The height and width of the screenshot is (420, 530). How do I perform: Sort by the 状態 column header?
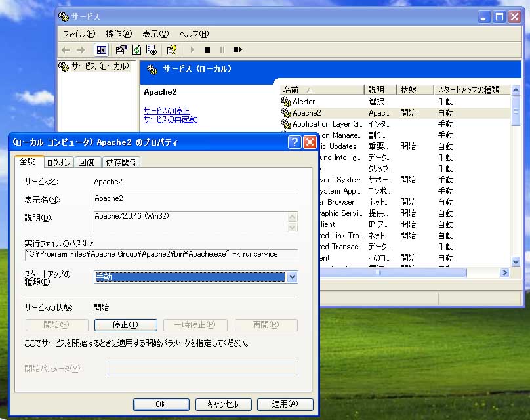415,90
